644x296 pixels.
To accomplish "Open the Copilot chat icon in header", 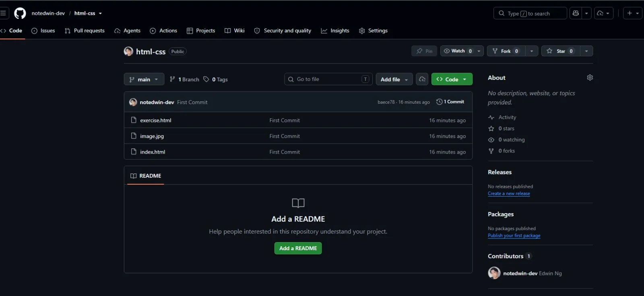I will [x=576, y=13].
